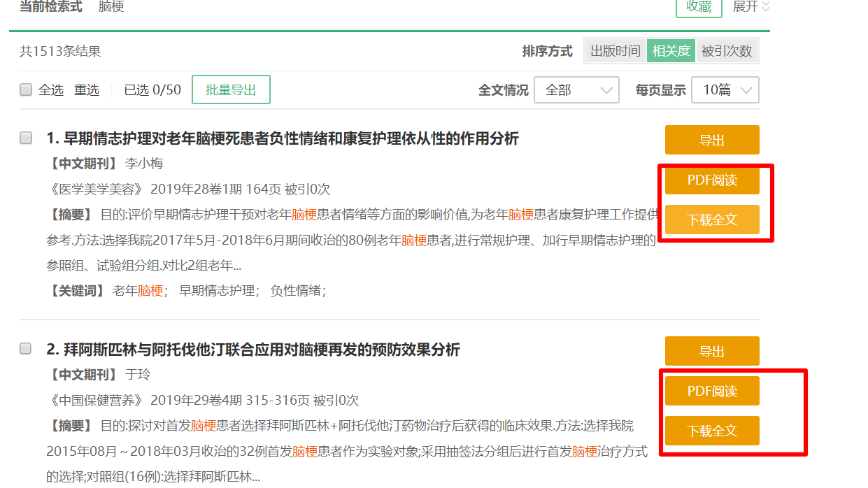The image size is (868, 488).
Task: Sort results by 出版时间
Action: click(615, 51)
